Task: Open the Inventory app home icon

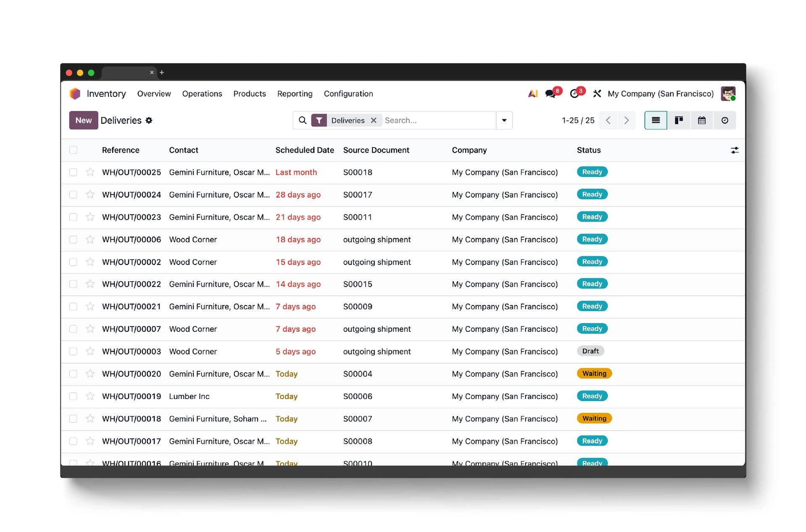Action: [75, 94]
